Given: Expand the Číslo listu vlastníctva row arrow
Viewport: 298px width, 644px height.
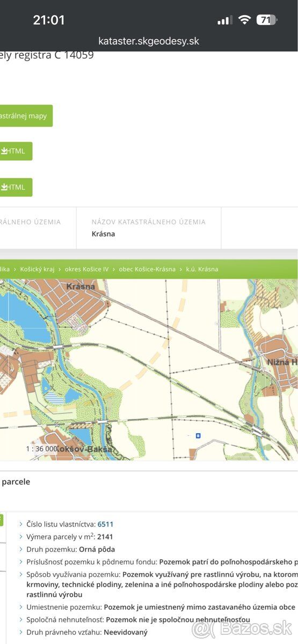Looking at the screenshot, I should pyautogui.click(x=21, y=524).
